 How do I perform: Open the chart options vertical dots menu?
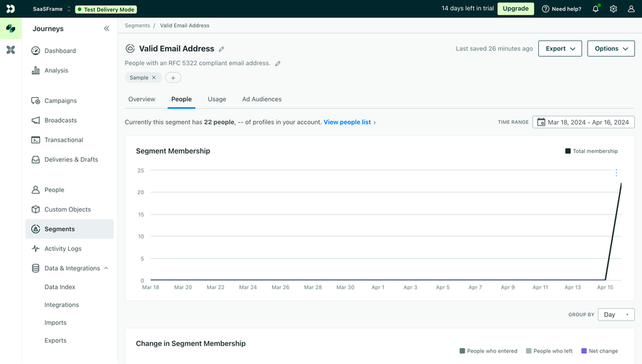pos(616,173)
